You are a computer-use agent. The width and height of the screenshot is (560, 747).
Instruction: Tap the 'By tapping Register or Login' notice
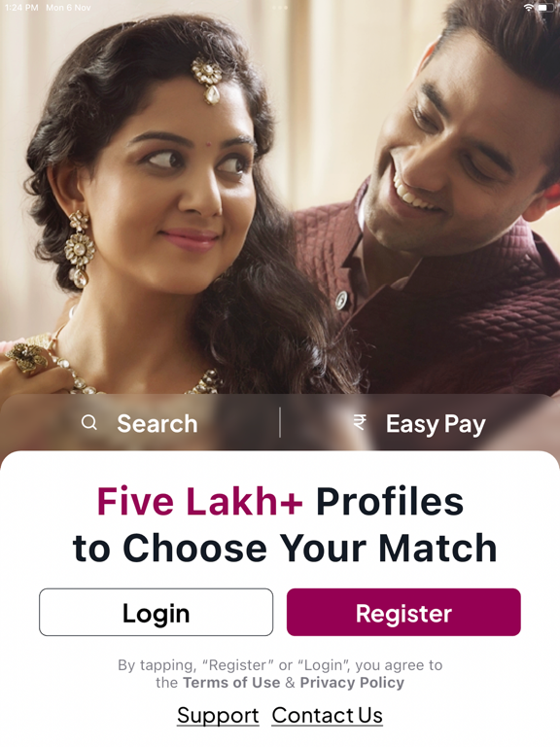pos(280,674)
